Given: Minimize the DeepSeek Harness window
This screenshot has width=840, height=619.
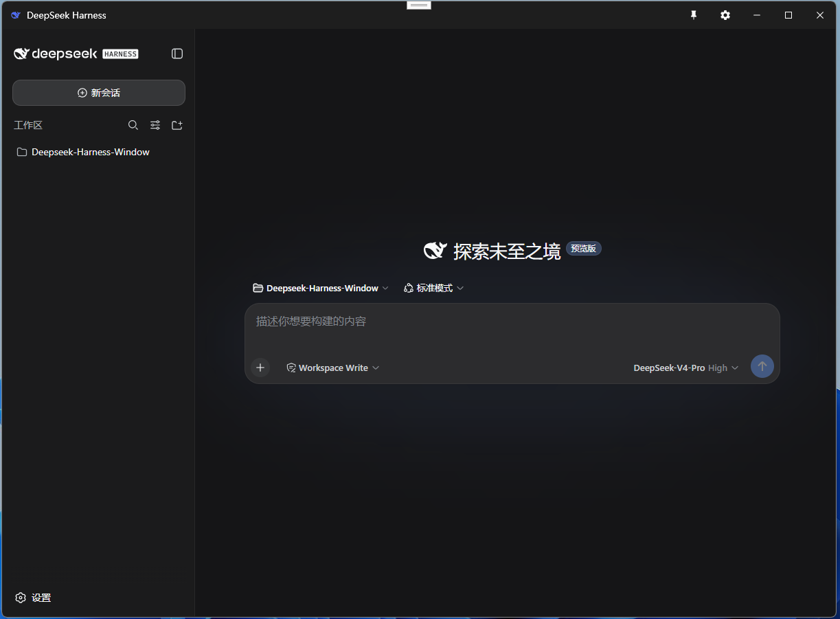Looking at the screenshot, I should point(757,15).
